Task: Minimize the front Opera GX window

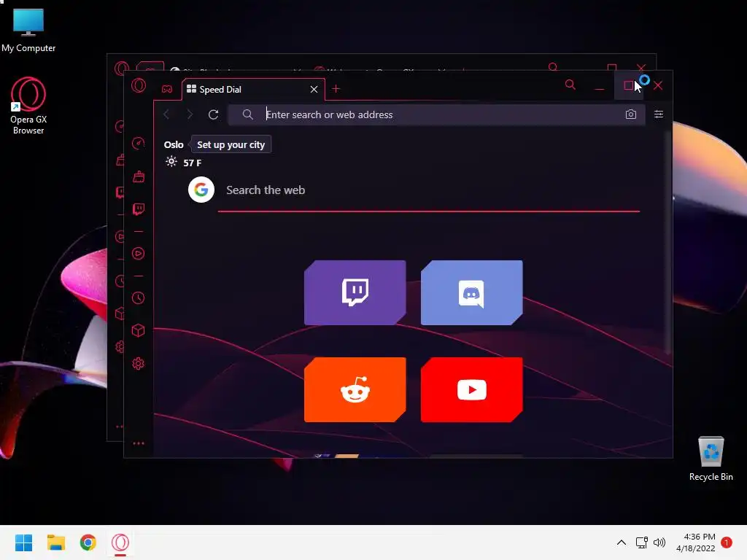Action: pos(600,86)
